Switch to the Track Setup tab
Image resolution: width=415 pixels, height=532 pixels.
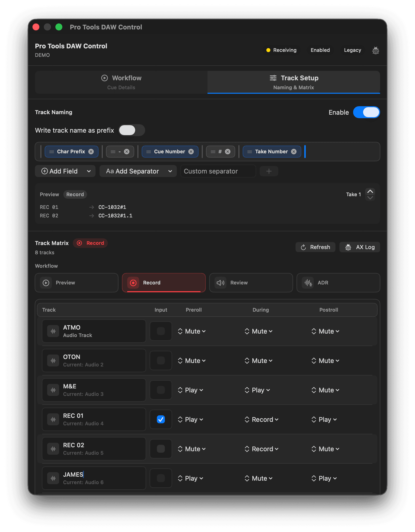(294, 82)
